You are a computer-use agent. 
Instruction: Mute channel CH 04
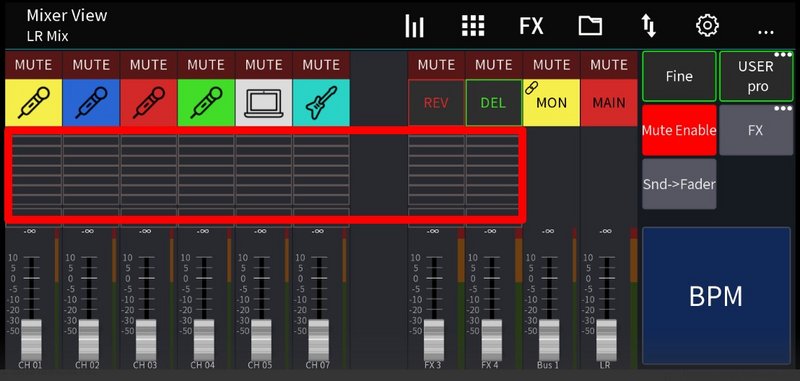pyautogui.click(x=207, y=65)
